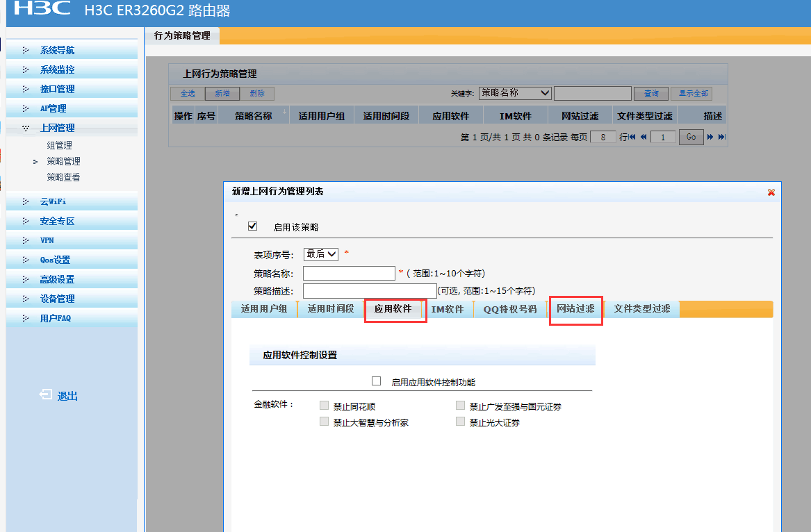This screenshot has height=532, width=811.
Task: Click the 删除 button
Action: point(257,94)
